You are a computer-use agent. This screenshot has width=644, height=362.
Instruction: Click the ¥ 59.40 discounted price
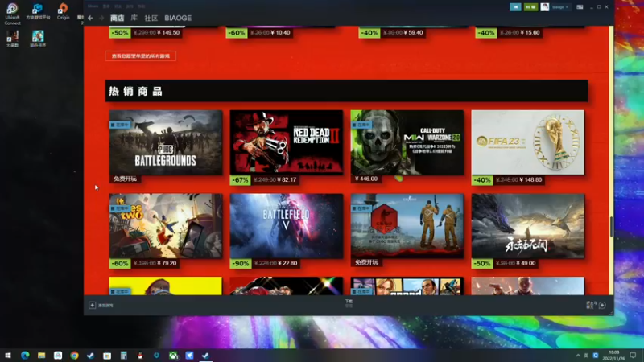pos(412,32)
